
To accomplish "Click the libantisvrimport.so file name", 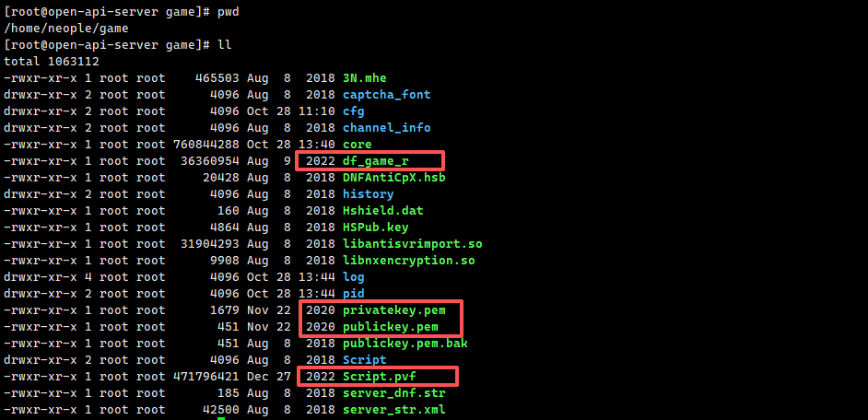I will click(412, 244).
